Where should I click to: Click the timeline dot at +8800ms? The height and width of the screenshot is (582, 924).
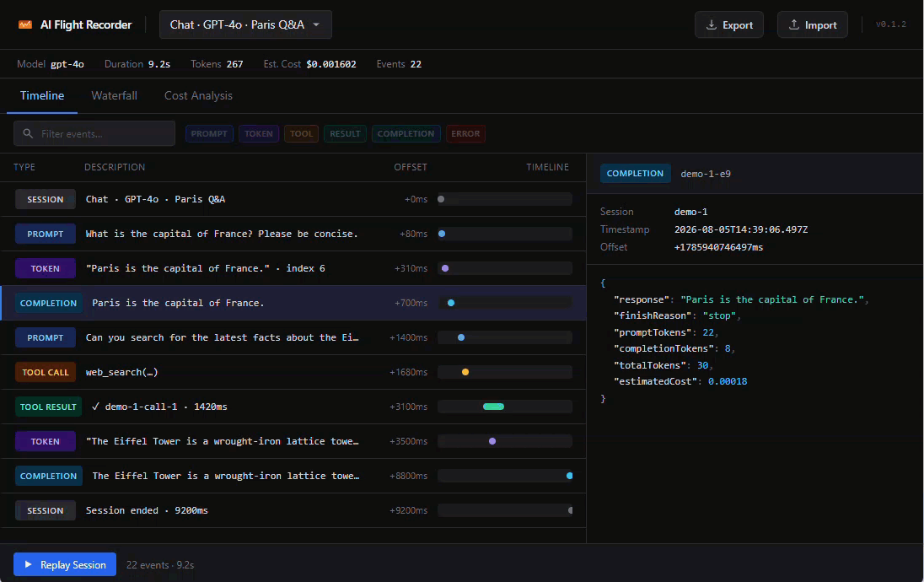(569, 476)
